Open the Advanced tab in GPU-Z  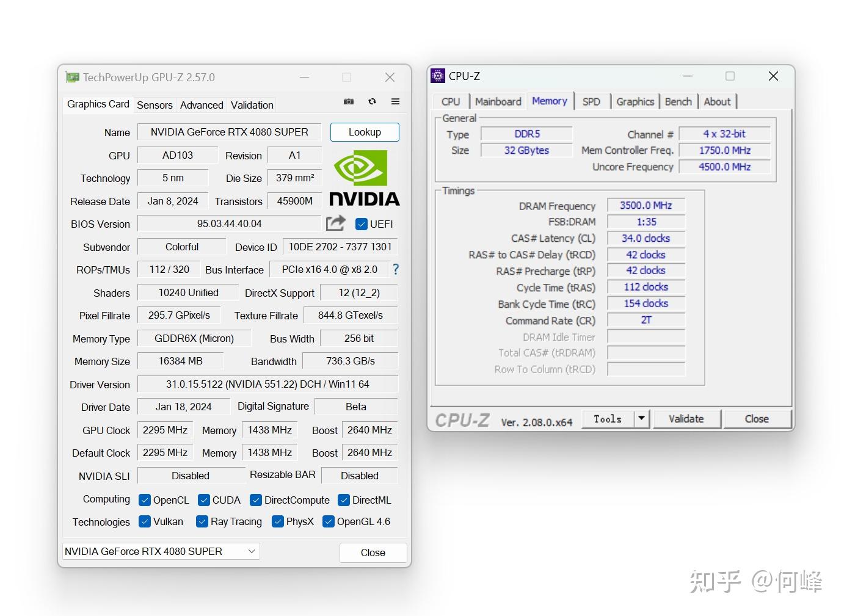coord(202,105)
